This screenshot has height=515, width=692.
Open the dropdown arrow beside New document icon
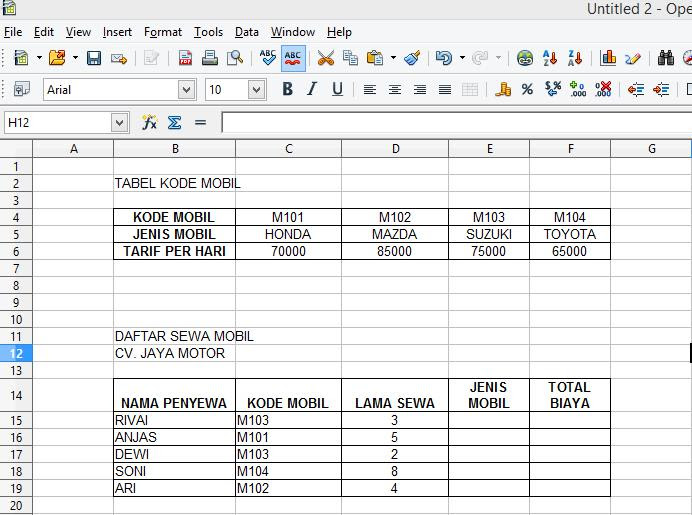click(x=39, y=58)
